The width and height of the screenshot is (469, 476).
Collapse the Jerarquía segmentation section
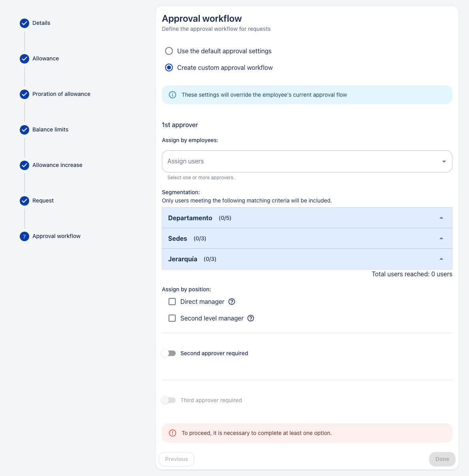[307, 259]
